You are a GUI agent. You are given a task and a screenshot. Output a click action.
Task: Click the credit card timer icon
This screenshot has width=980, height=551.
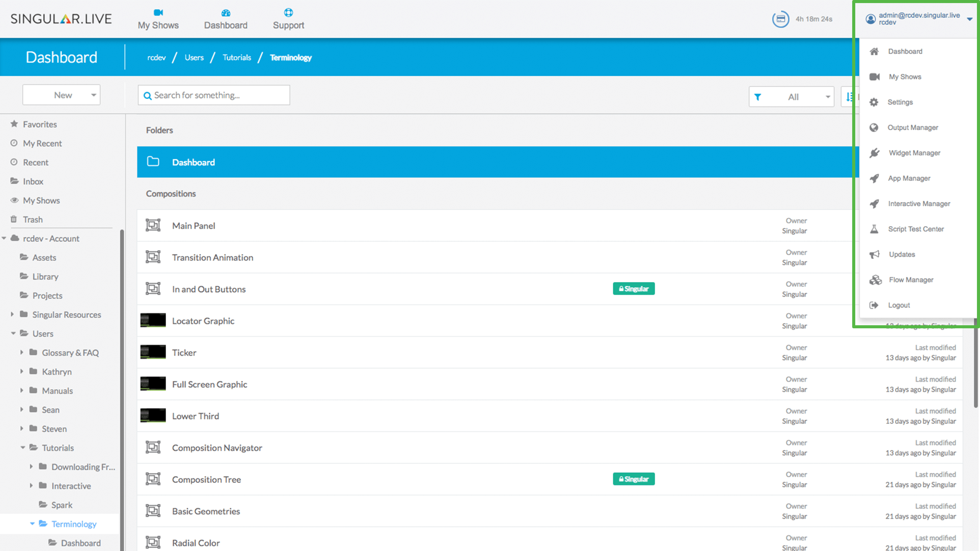coord(780,19)
